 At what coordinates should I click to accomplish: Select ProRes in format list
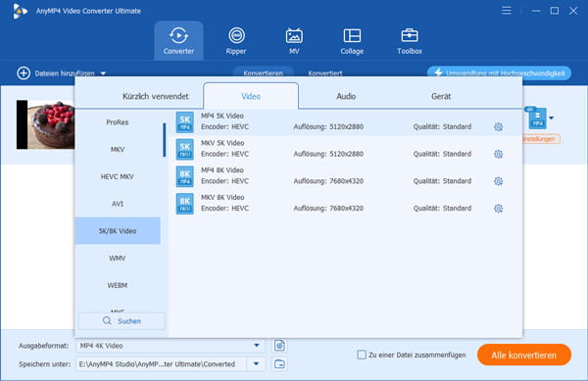118,122
